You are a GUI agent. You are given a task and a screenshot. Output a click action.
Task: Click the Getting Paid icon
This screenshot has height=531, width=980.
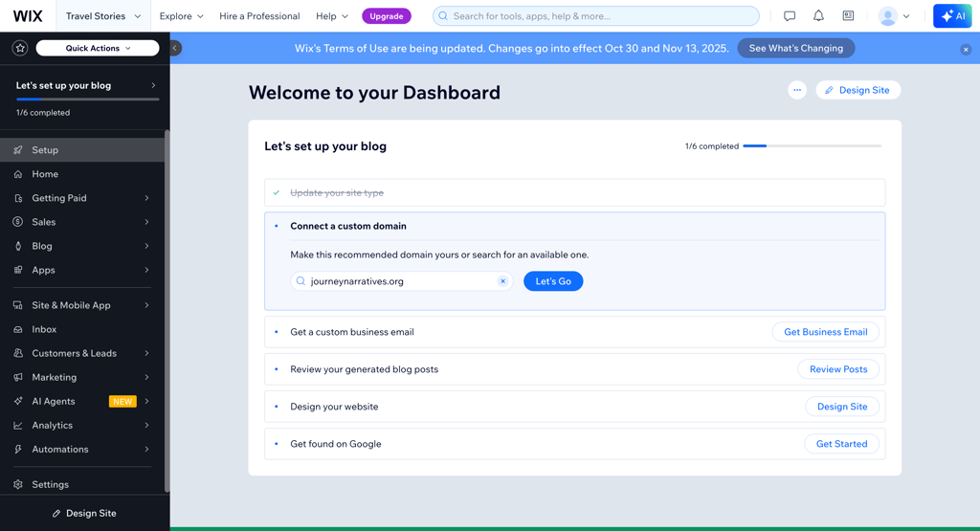18,198
